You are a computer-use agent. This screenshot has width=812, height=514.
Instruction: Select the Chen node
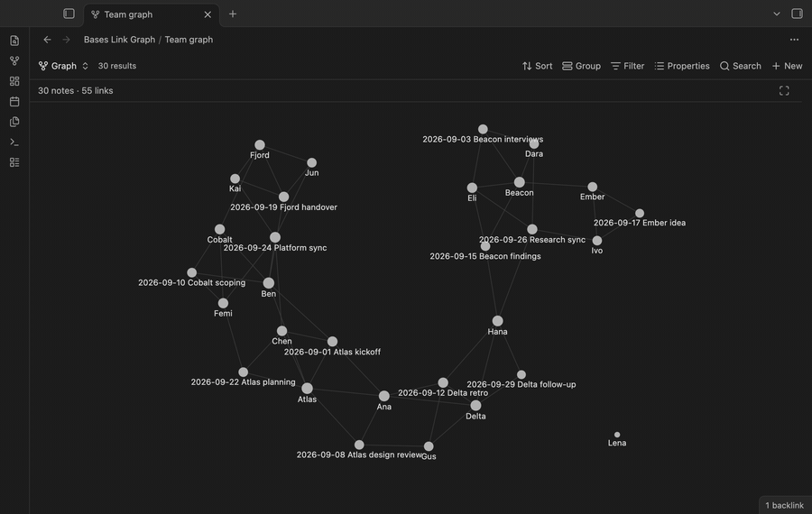[x=281, y=331]
